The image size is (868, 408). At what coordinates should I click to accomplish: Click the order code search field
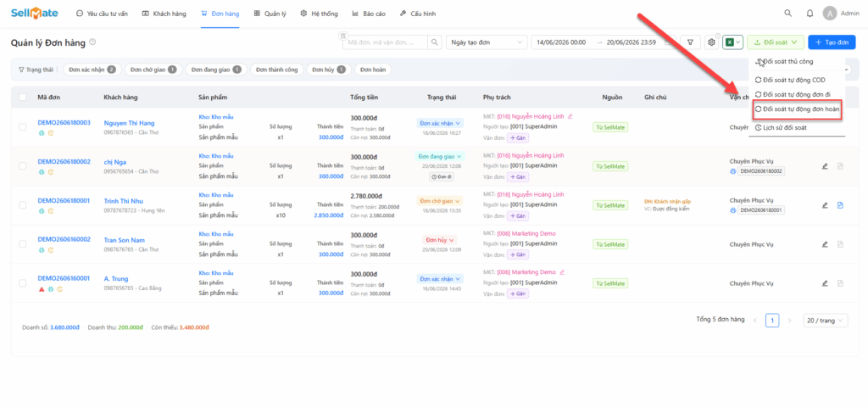point(386,42)
